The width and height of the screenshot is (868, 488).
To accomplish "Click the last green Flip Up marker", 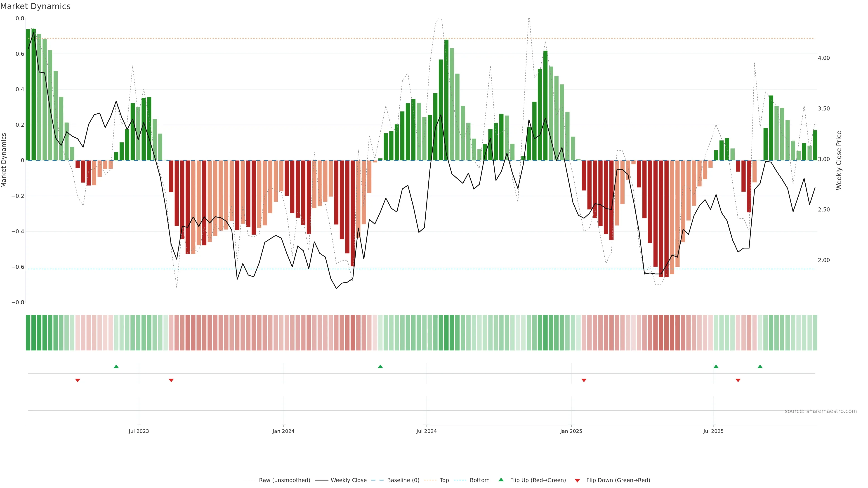I will point(760,366).
